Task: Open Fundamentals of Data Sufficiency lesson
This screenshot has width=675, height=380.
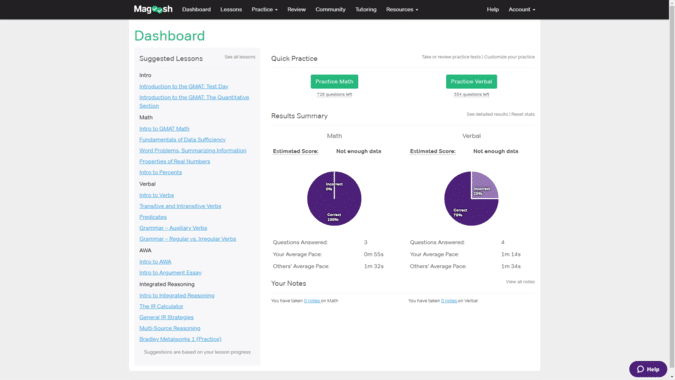Action: pyautogui.click(x=183, y=139)
